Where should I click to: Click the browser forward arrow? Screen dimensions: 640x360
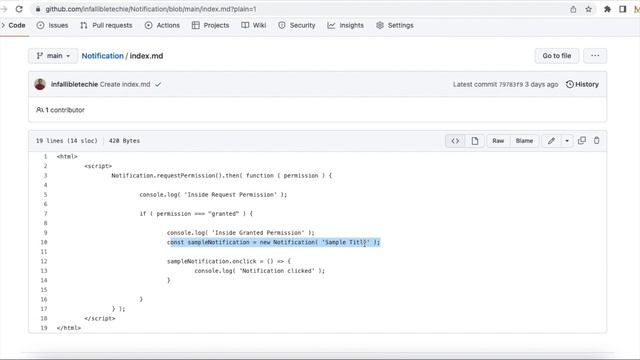coord(4,9)
